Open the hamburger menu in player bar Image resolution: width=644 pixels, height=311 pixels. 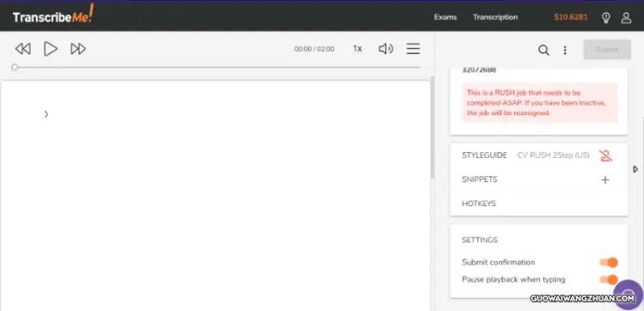click(x=413, y=49)
